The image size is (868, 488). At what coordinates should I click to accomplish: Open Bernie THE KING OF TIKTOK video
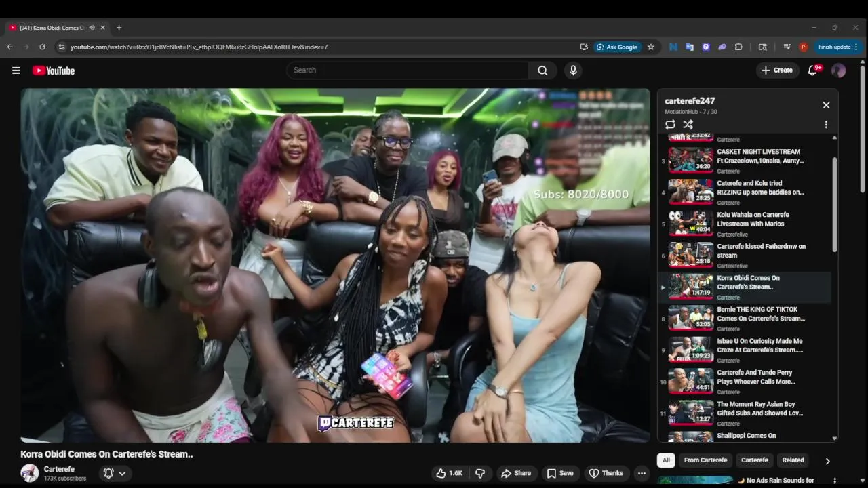tap(745, 319)
